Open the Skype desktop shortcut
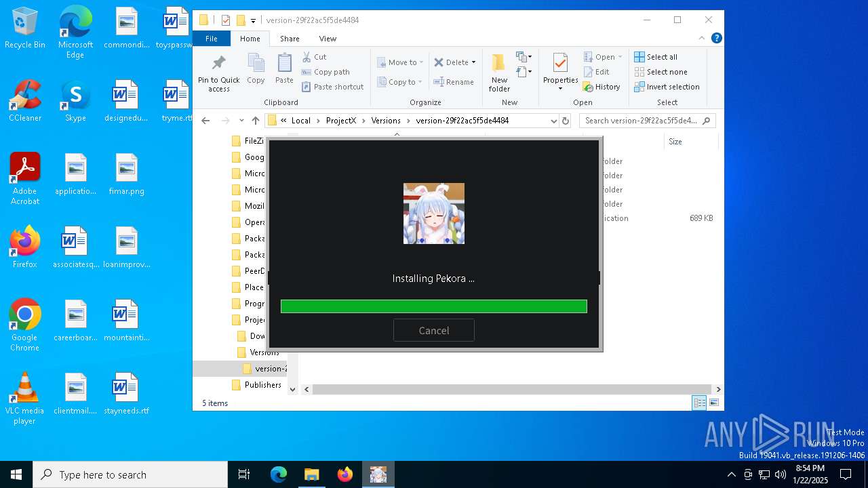Viewport: 868px width, 488px height. coord(75,101)
